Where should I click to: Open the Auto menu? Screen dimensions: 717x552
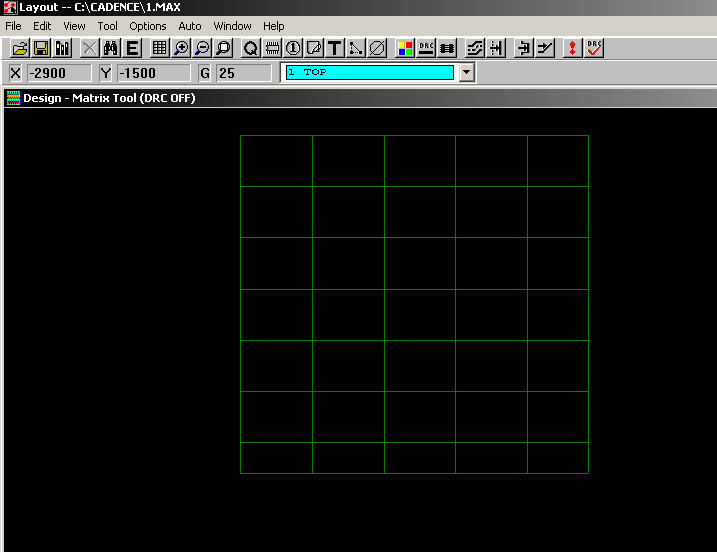[x=190, y=26]
